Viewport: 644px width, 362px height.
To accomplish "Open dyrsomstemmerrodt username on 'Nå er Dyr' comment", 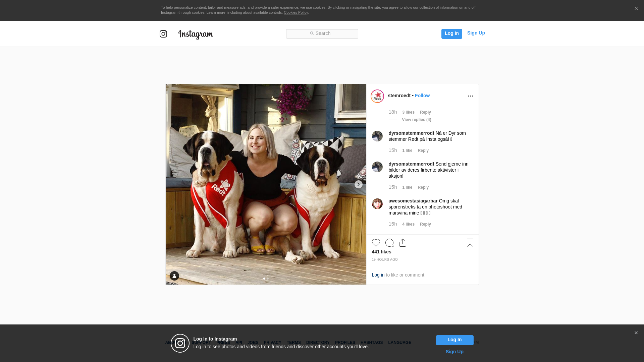I will tap(411, 133).
